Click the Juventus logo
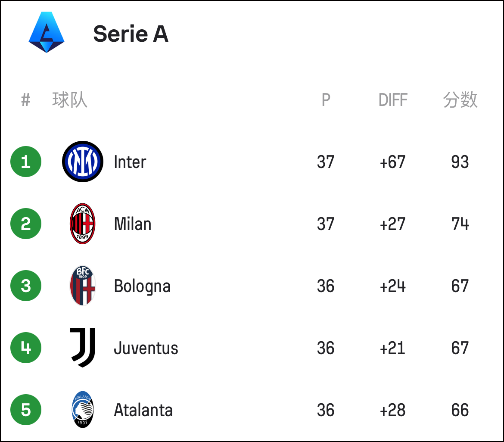Screen dimensions: 504x442 [x=83, y=348]
